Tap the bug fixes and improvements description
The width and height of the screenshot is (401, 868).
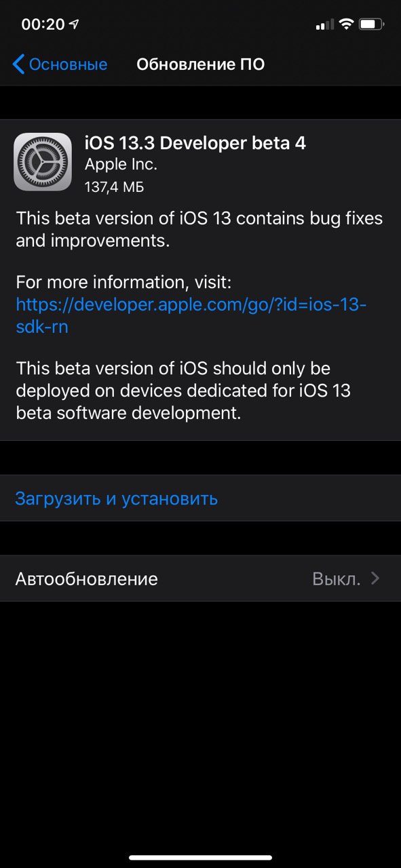(x=199, y=229)
